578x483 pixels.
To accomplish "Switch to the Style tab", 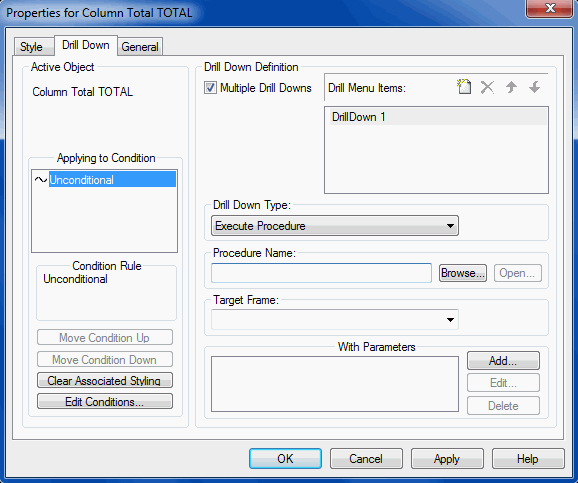I will (32, 47).
